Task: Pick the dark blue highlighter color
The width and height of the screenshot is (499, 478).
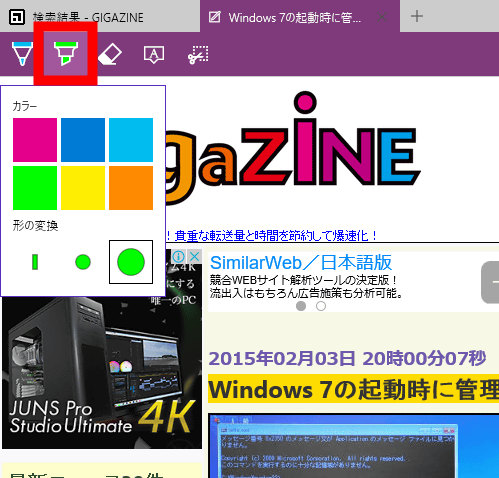Action: point(83,140)
